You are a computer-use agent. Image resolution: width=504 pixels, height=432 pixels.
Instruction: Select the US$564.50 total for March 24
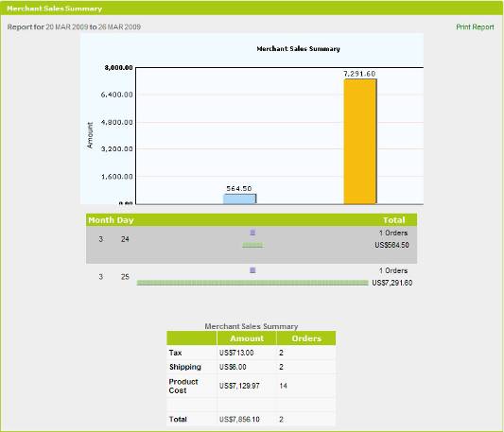click(x=391, y=245)
